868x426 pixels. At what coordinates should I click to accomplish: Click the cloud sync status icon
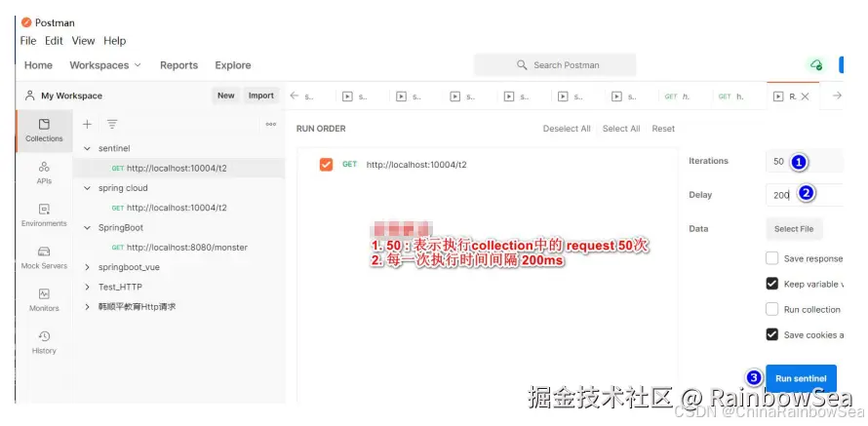tap(816, 64)
